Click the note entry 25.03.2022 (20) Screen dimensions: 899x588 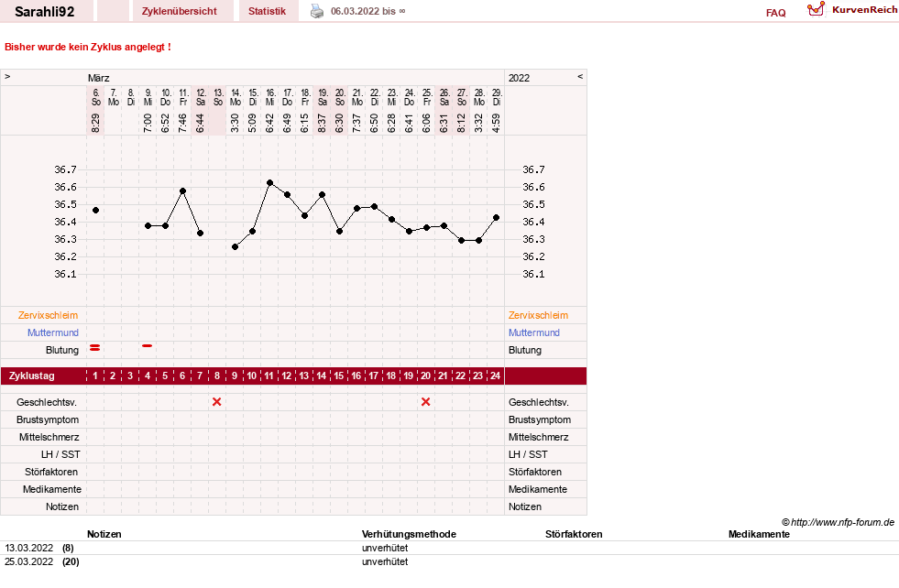click(x=42, y=561)
